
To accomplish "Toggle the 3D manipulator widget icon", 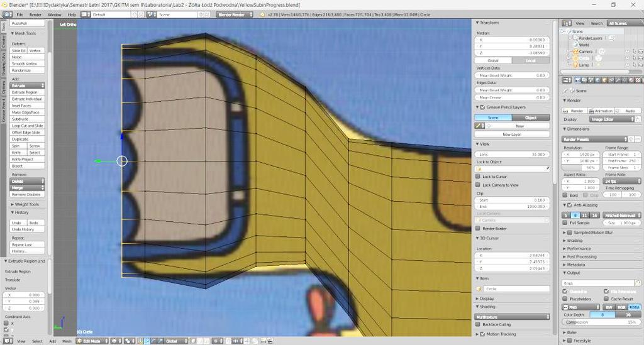I will click(x=140, y=341).
